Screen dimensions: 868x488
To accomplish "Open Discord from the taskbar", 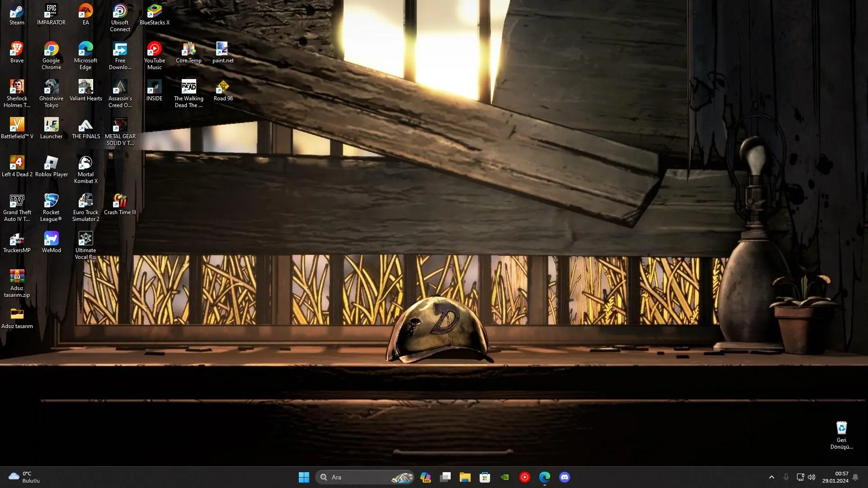I will click(565, 477).
